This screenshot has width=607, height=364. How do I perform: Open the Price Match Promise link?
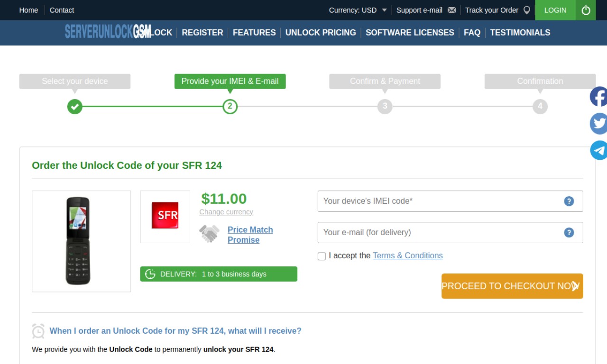(x=250, y=235)
